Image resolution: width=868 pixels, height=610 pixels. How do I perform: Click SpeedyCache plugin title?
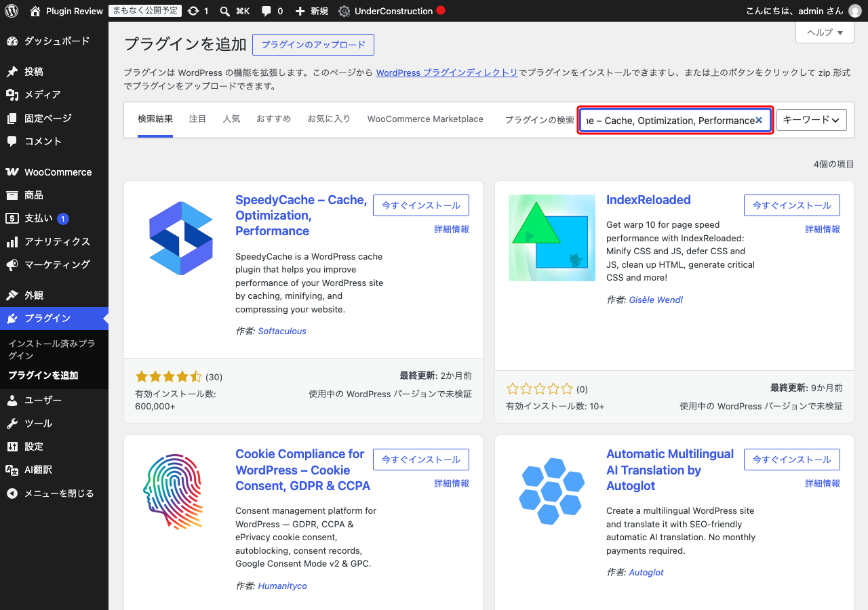[301, 216]
